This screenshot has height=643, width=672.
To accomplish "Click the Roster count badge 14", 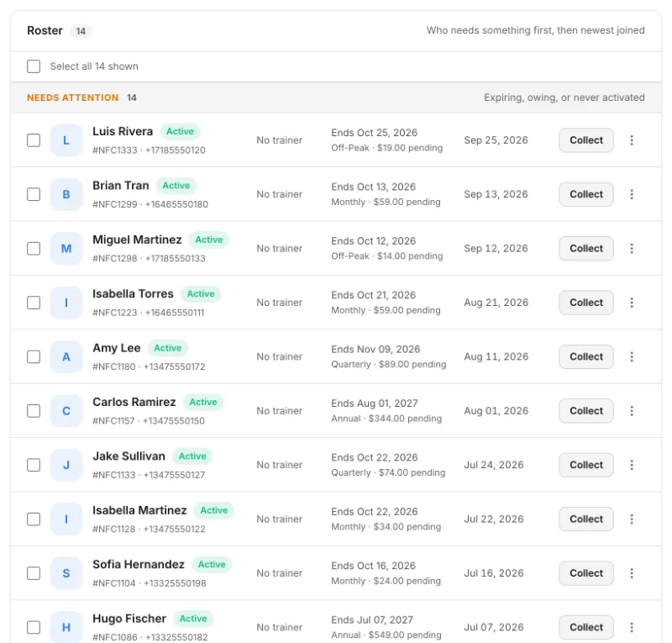I will click(x=81, y=31).
